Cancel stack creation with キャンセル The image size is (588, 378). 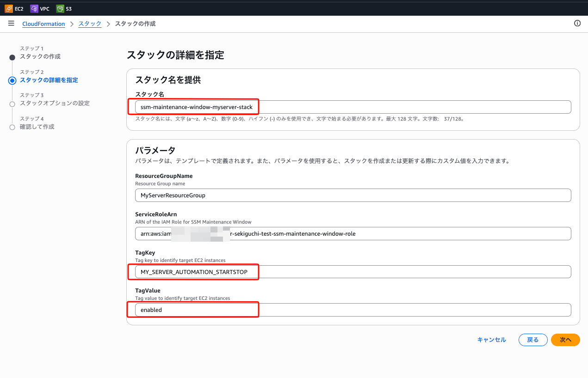(x=491, y=340)
